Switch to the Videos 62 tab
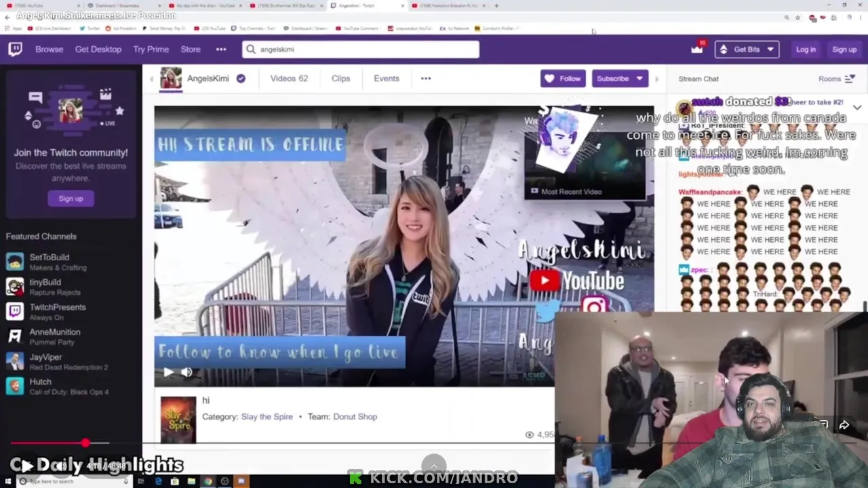The image size is (868, 488). pyautogui.click(x=289, y=79)
